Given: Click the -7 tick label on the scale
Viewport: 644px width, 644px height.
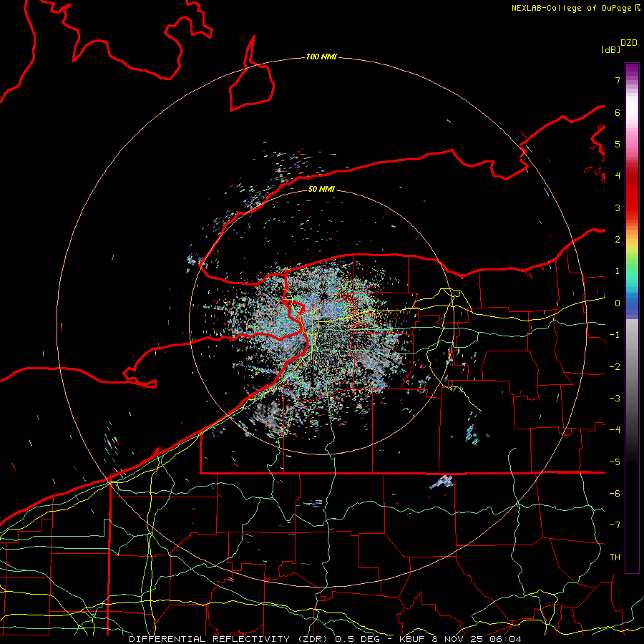Looking at the screenshot, I should (x=615, y=525).
